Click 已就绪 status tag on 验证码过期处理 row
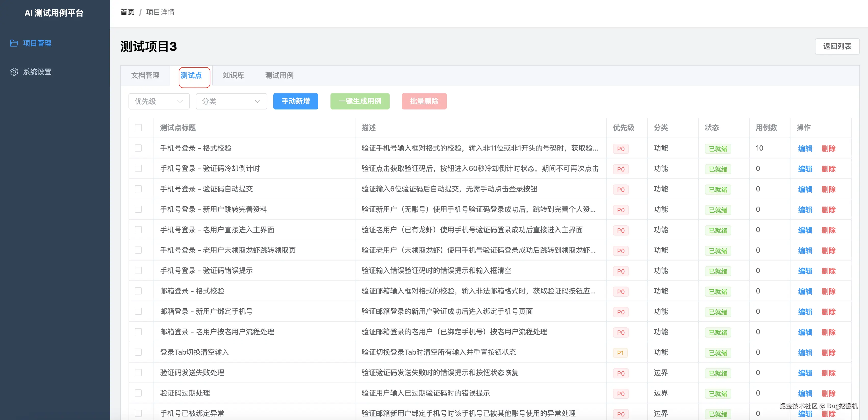This screenshot has width=868, height=420. [x=718, y=394]
